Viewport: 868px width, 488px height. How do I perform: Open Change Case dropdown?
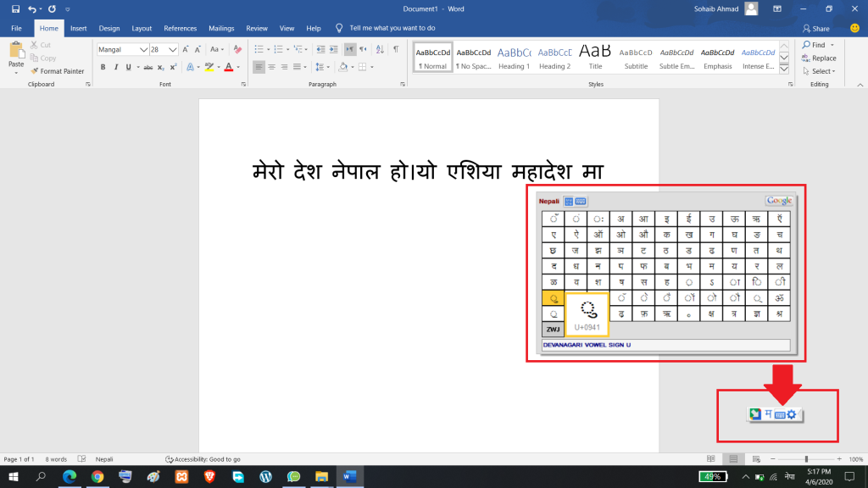216,49
